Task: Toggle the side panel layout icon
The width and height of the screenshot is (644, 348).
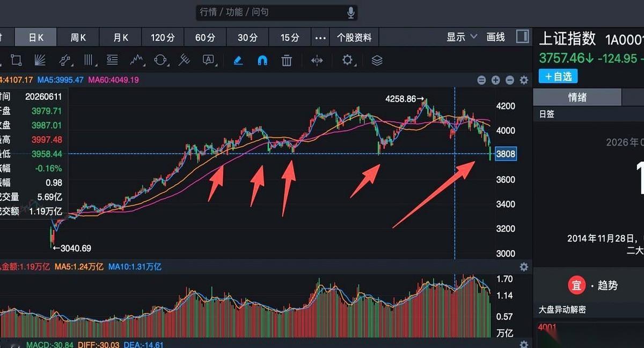Action: (522, 37)
